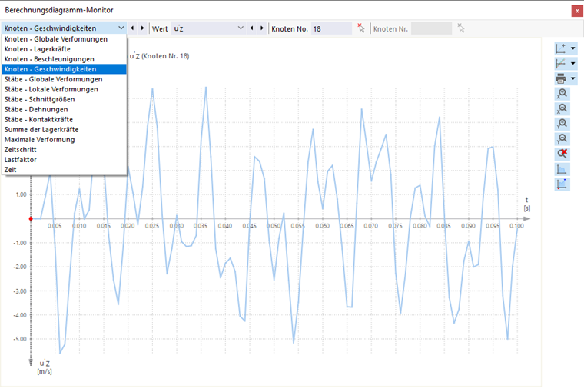Choose Knoten - Beschleunigungen option

coord(64,59)
